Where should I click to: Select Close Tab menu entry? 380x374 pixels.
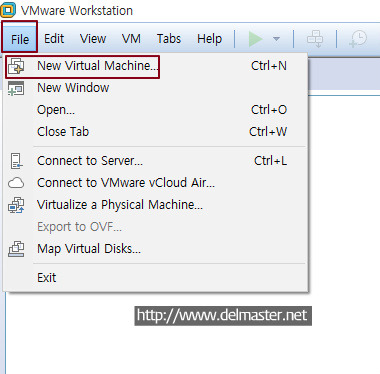[x=155, y=132]
